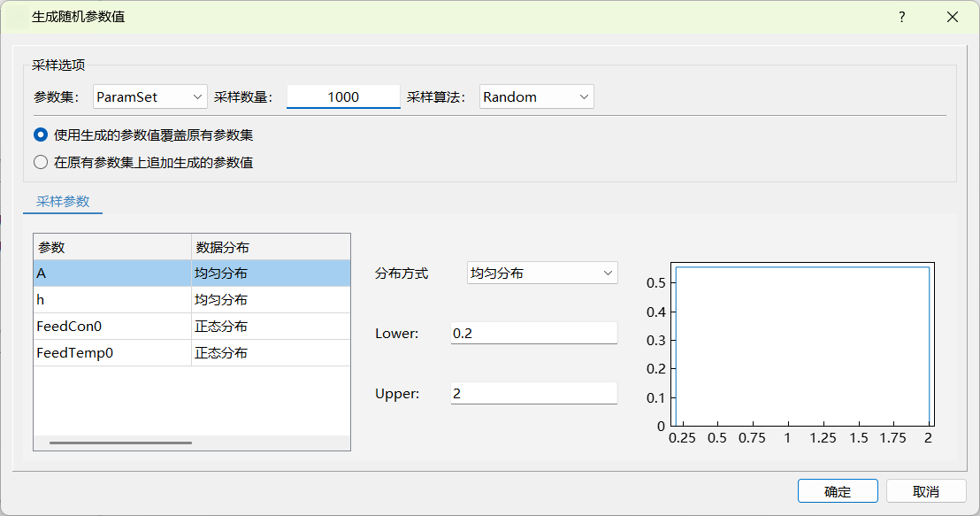The width and height of the screenshot is (980, 516).
Task: Click the 确定 button
Action: tap(837, 491)
